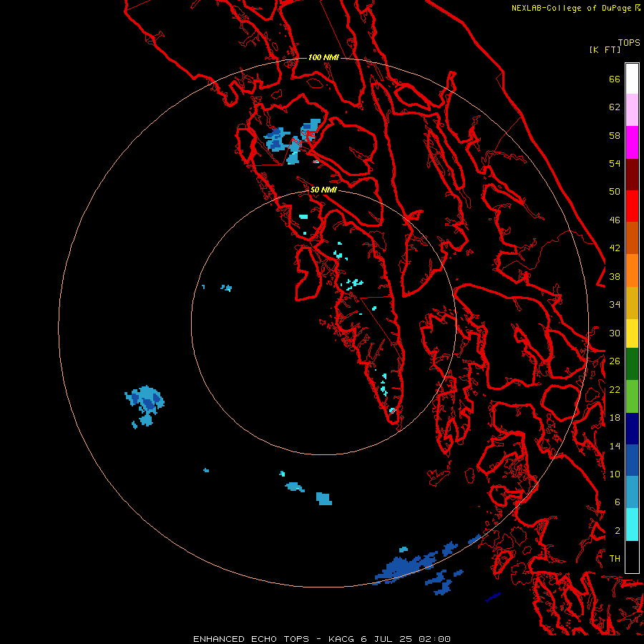Click the white swatch in the tops legend
This screenshot has width=644, height=644.
tap(632, 79)
